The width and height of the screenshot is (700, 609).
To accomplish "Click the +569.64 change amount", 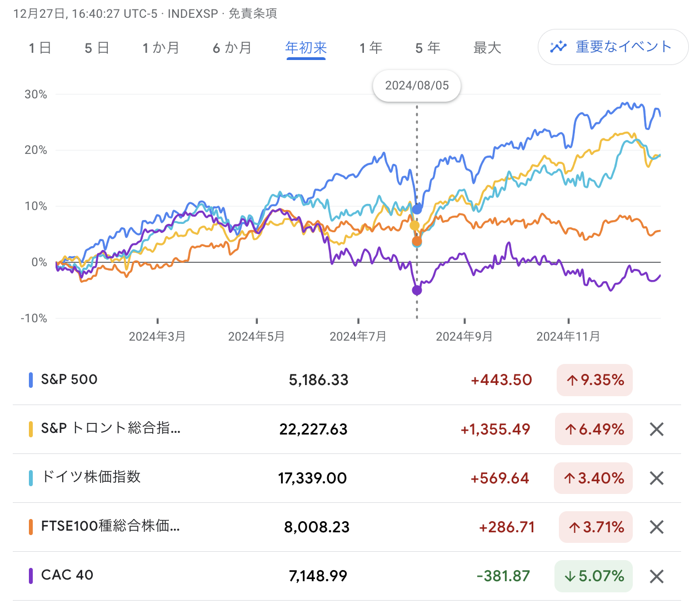I will point(500,478).
